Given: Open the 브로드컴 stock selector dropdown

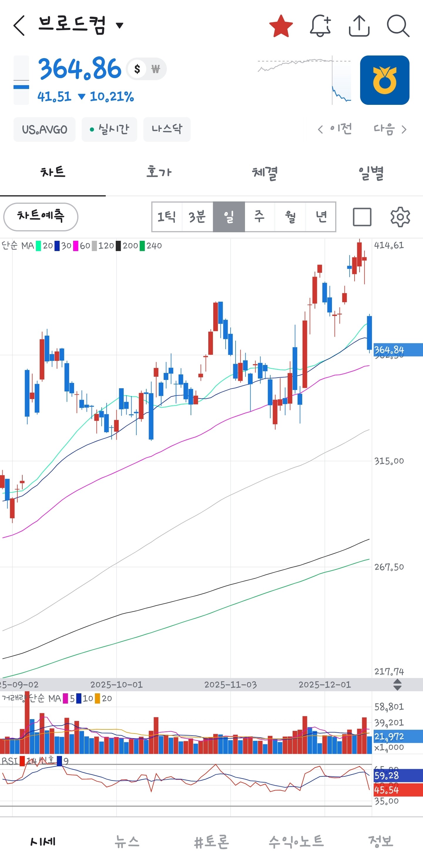Looking at the screenshot, I should click(81, 25).
